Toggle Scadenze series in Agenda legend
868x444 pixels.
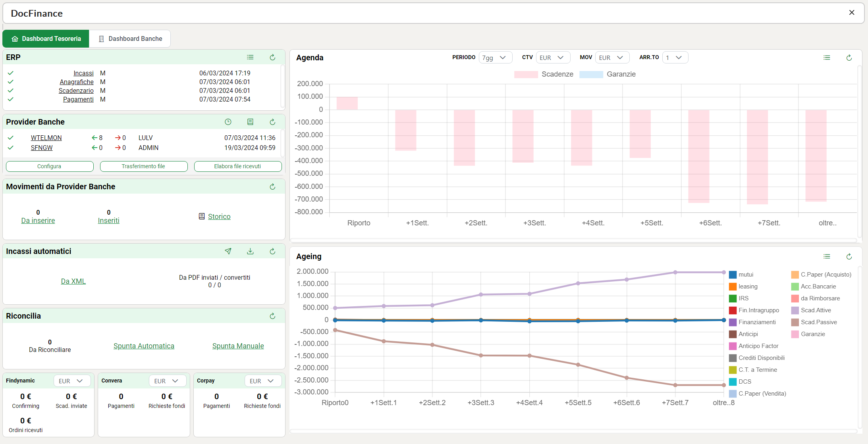544,74
